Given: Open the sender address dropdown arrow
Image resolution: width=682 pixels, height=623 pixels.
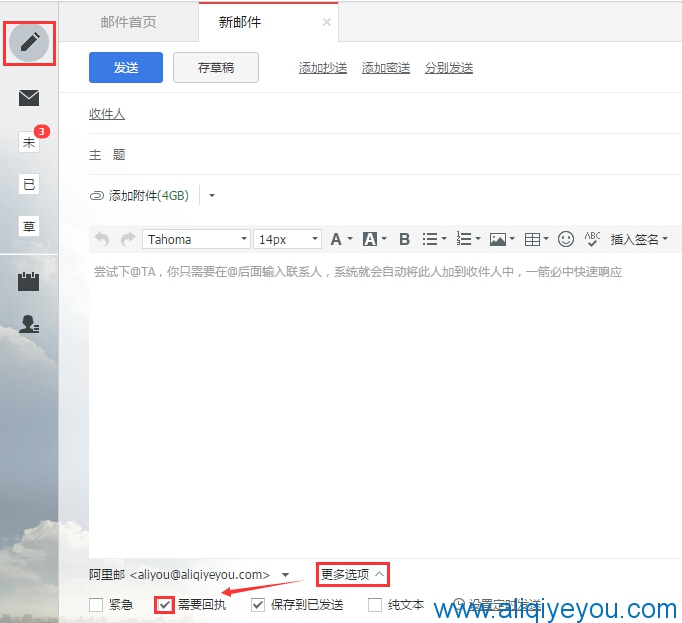Looking at the screenshot, I should (285, 575).
